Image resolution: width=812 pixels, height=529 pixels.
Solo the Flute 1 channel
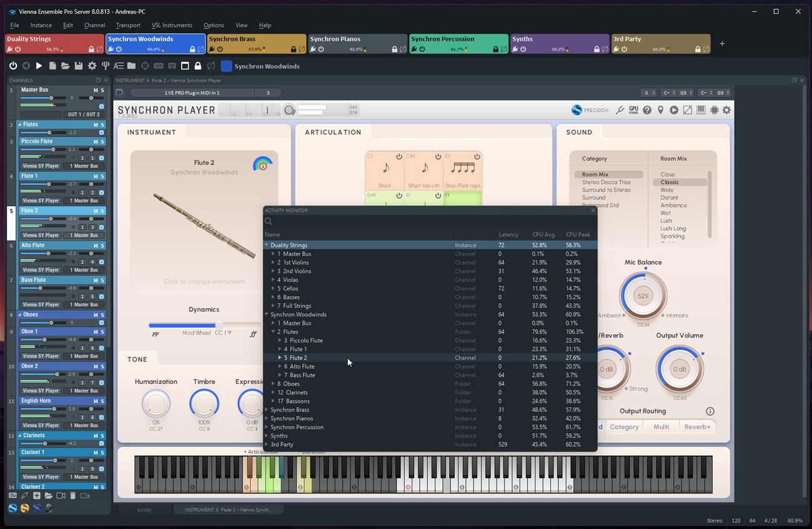[102, 176]
